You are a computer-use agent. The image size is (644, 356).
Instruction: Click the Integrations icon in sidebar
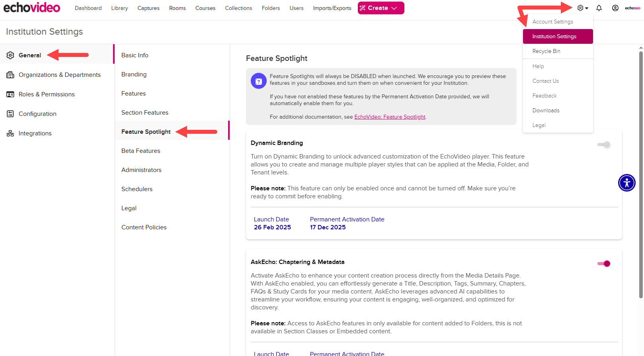[10, 133]
